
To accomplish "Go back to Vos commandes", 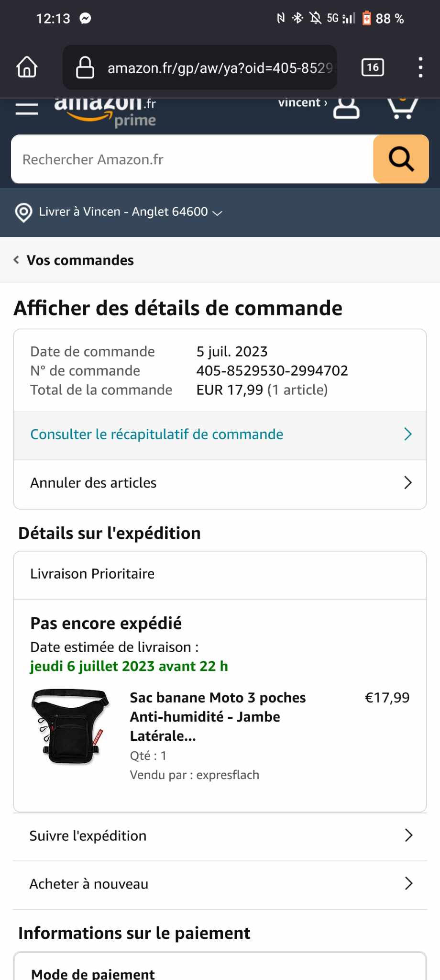I will click(x=74, y=260).
